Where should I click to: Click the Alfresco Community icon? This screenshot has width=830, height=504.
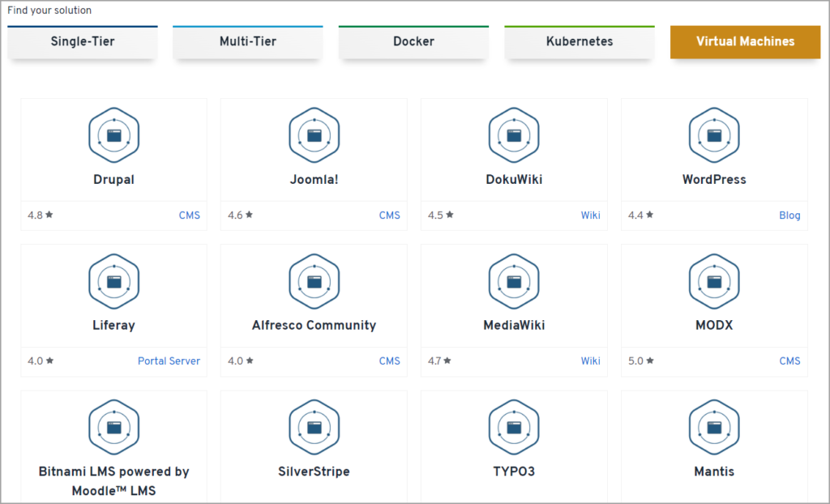[x=314, y=280]
